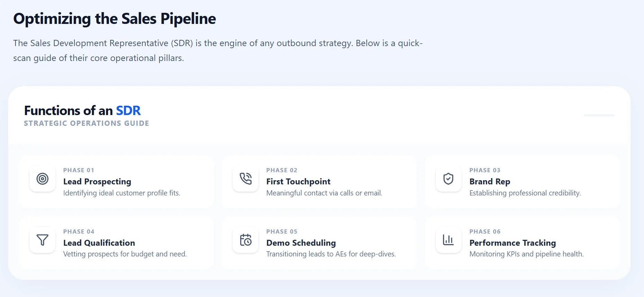Click the calendar clock icon for Demo Scheduling
Image resolution: width=644 pixels, height=297 pixels.
pyautogui.click(x=246, y=240)
